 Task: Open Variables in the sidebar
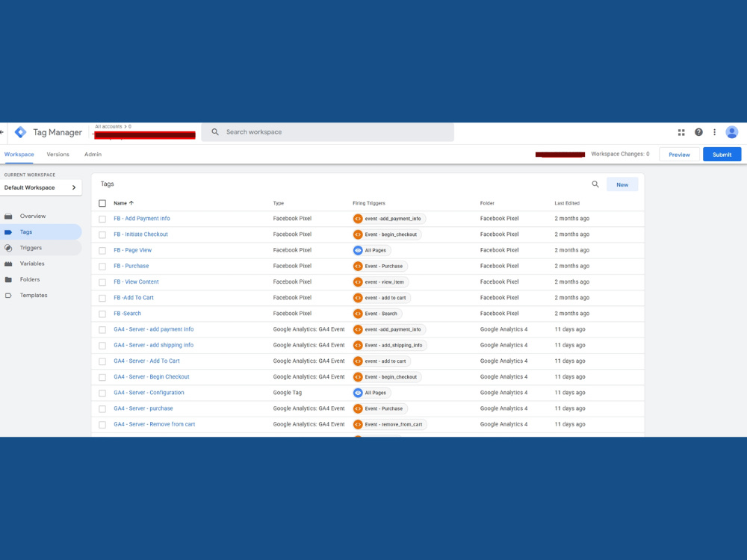(x=40, y=264)
